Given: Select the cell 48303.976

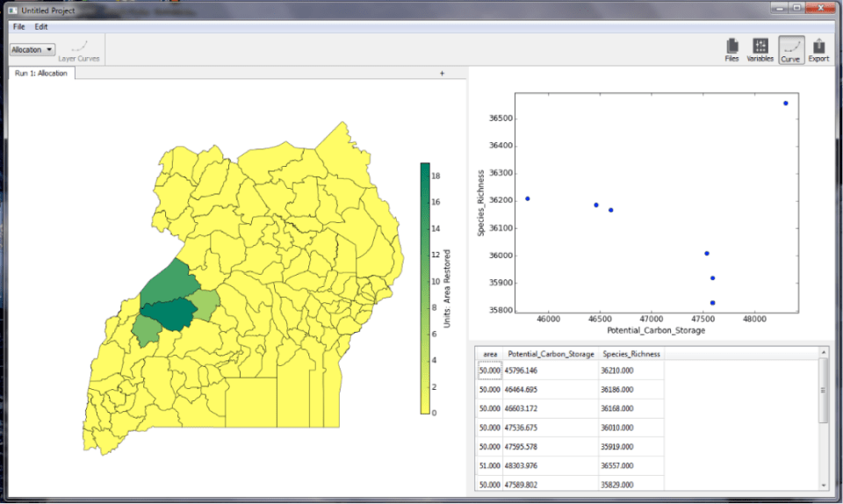Looking at the screenshot, I should coord(551,466).
